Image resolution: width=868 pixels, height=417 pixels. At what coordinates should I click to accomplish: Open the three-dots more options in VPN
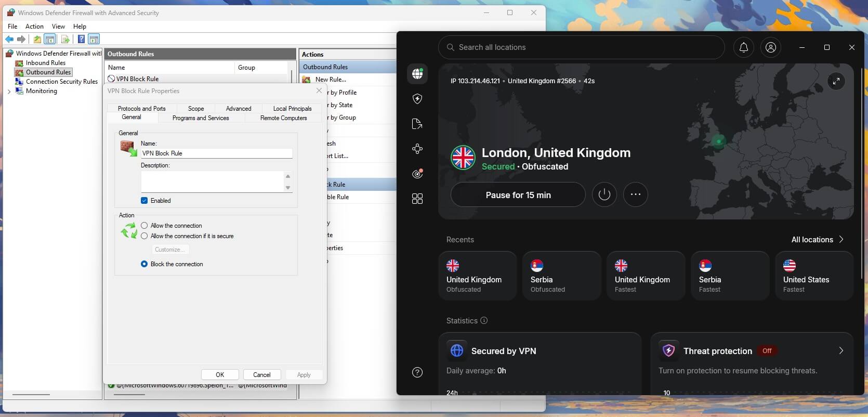[636, 194]
